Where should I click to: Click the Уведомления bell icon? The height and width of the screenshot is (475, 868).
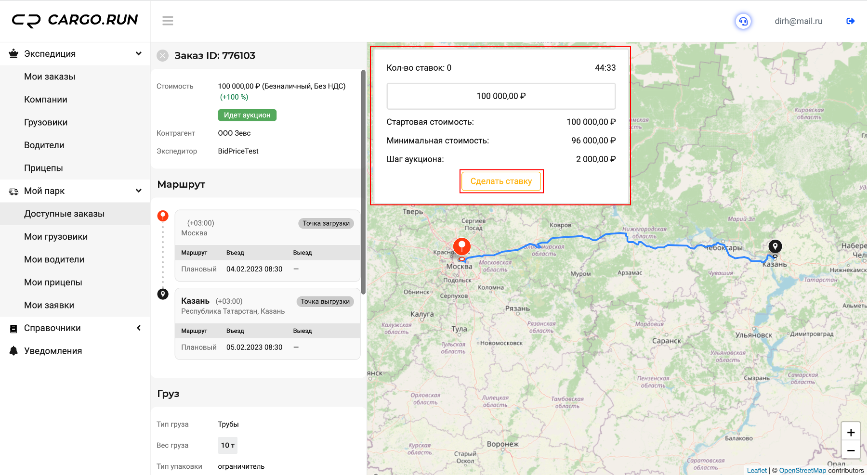13,351
